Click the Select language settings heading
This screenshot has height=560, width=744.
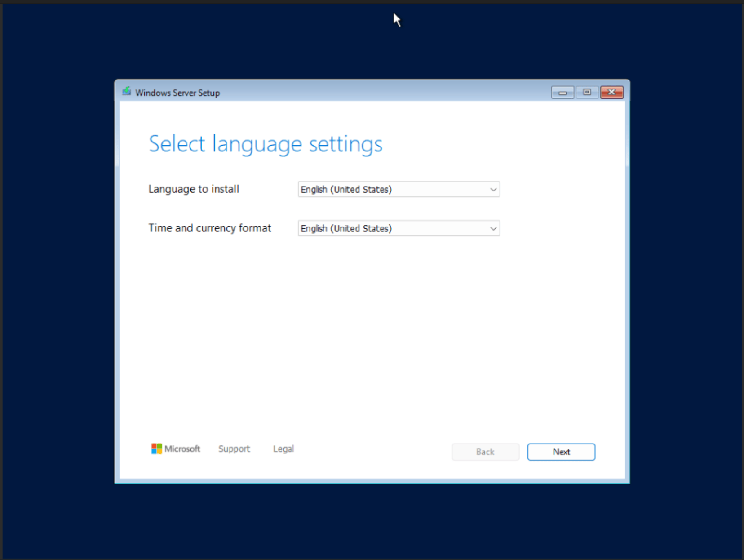(265, 144)
